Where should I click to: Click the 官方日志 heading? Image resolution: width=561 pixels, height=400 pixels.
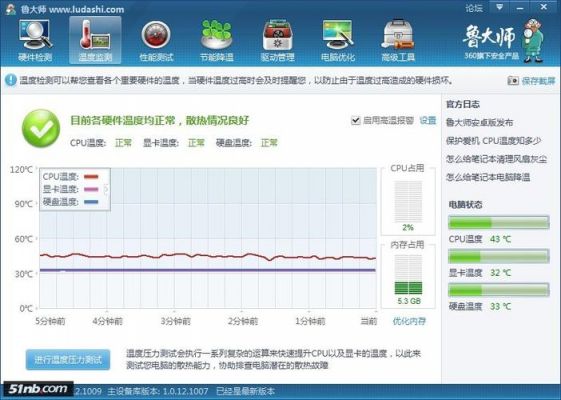click(463, 104)
